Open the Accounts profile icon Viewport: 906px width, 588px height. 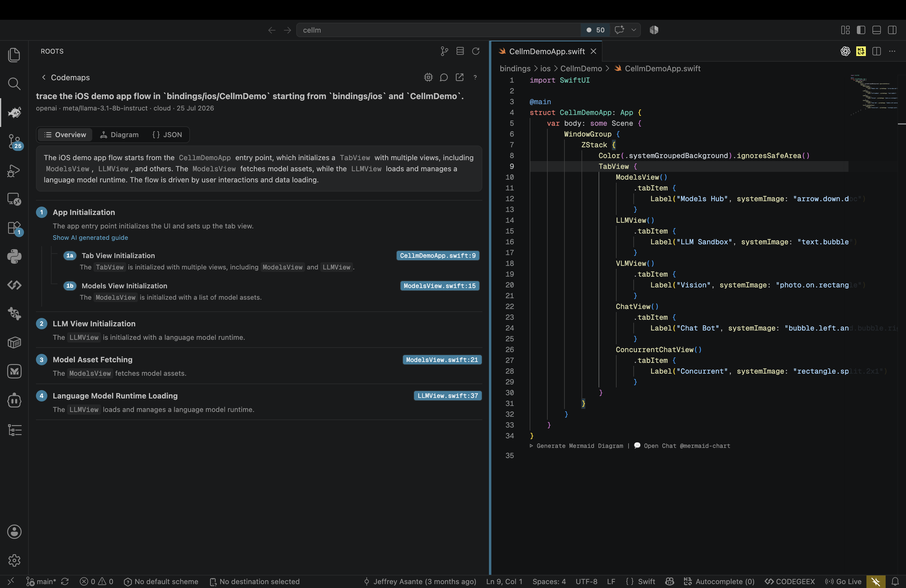(14, 532)
